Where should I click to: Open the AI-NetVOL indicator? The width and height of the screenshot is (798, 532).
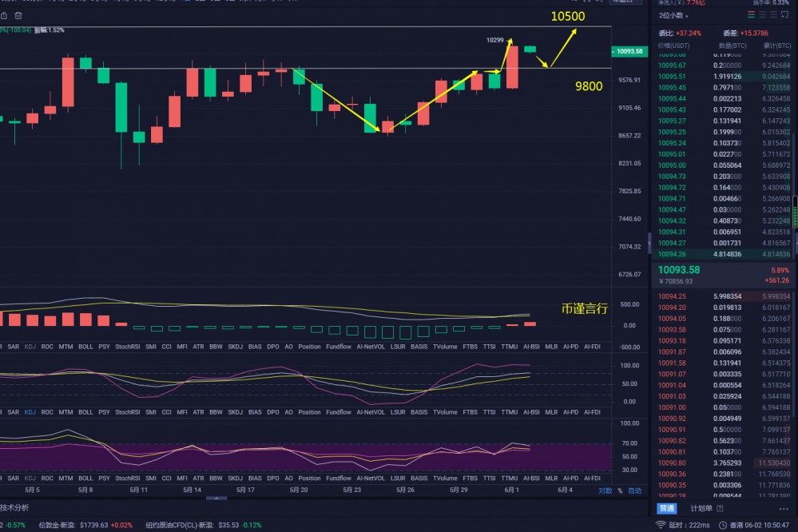coord(372,346)
